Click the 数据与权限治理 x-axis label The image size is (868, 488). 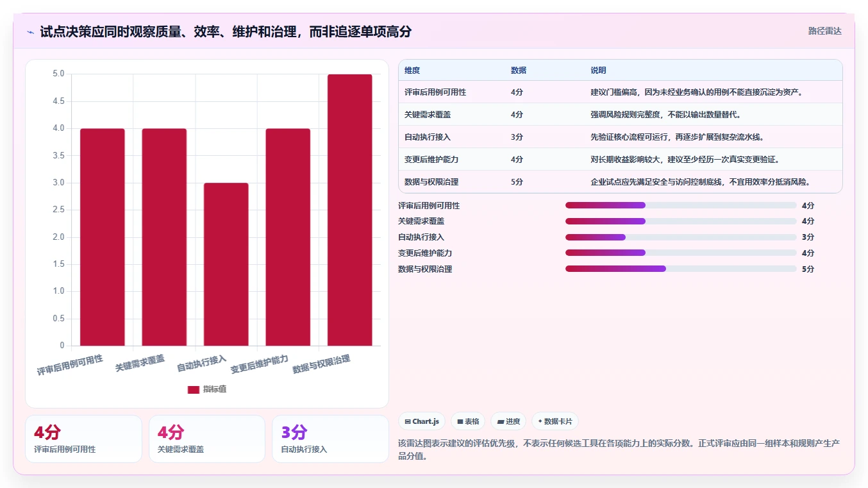coord(322,364)
